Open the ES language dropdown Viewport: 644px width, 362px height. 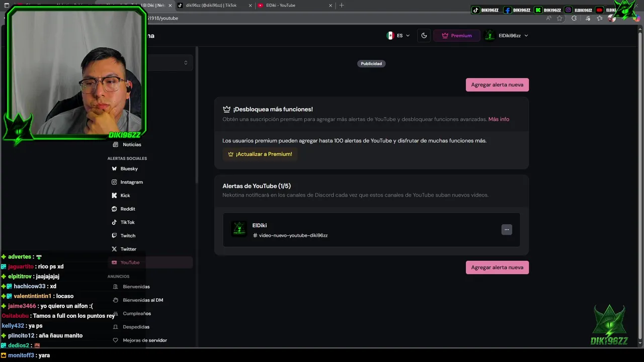[x=398, y=36]
